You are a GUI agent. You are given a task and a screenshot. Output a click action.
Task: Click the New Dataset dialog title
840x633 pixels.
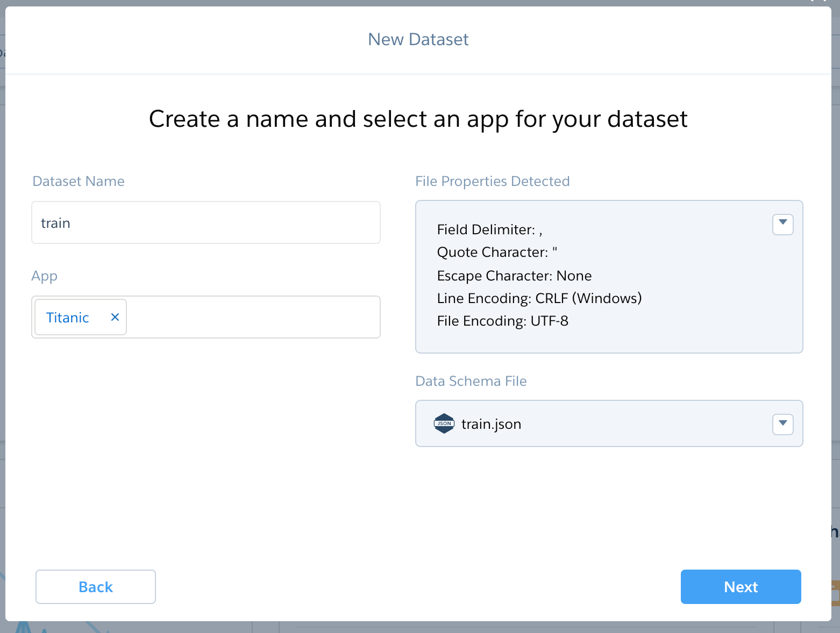(x=418, y=39)
